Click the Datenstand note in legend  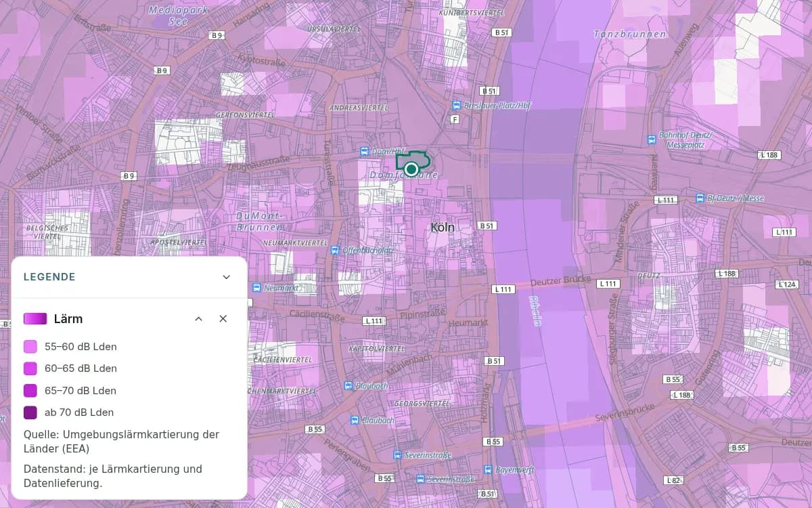click(x=113, y=476)
